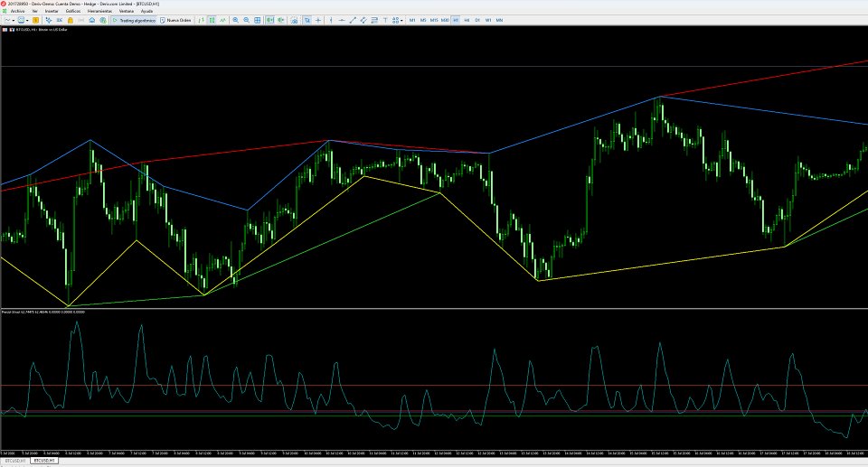This screenshot has width=868, height=467.
Task: Toggle Trading algorítmico on or off
Action: (134, 20)
